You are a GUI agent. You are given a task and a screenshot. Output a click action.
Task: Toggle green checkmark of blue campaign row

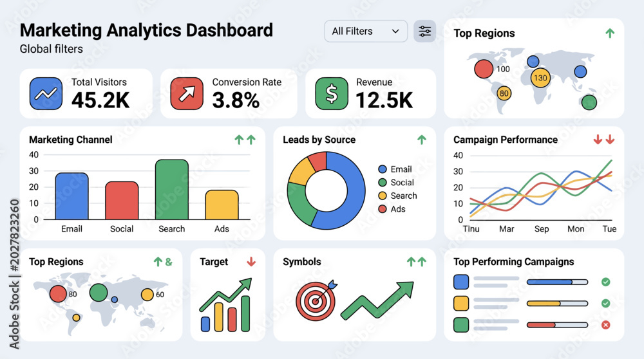coord(605,282)
